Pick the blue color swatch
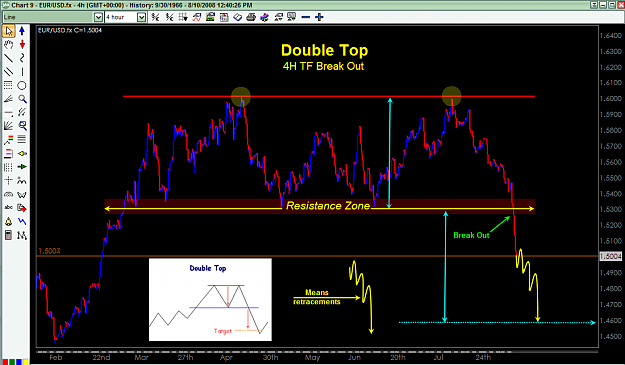The height and width of the screenshot is (365, 625). (18, 362)
